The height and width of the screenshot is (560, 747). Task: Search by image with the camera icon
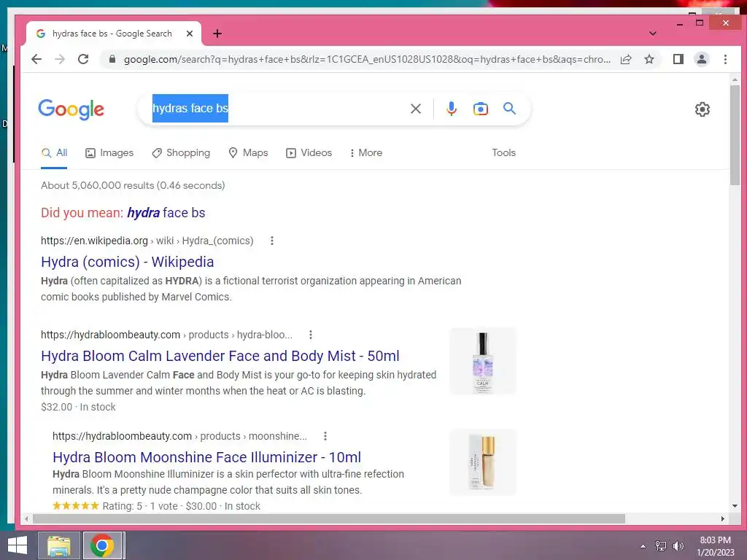[480, 109]
